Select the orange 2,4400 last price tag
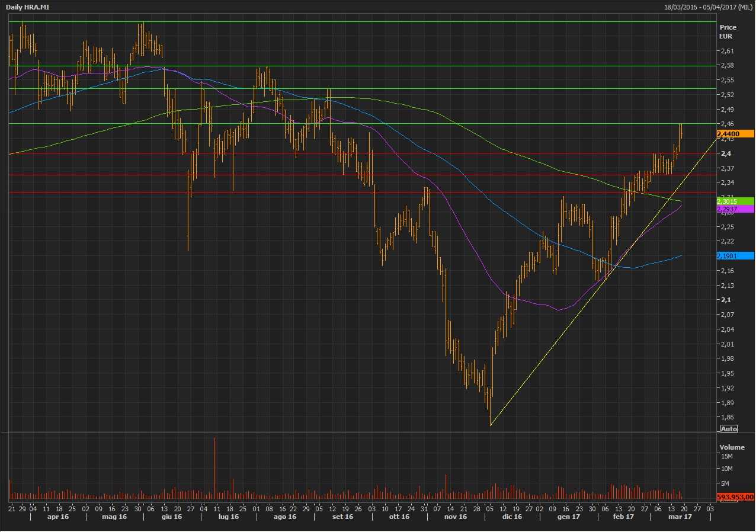The height and width of the screenshot is (532, 756). (x=735, y=134)
